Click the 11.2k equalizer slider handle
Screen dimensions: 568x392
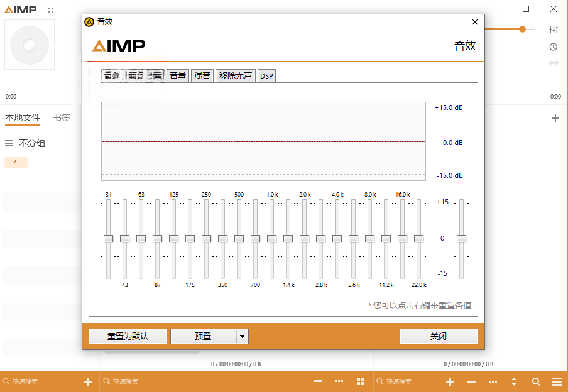[386, 238]
